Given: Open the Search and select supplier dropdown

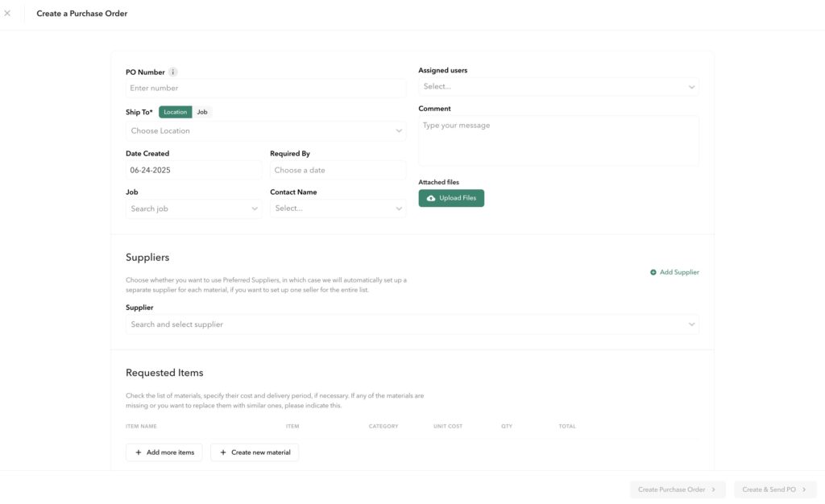Looking at the screenshot, I should coord(412,324).
